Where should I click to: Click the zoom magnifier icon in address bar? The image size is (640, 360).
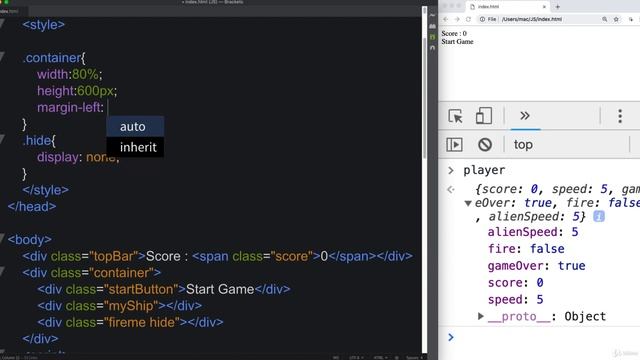(604, 19)
